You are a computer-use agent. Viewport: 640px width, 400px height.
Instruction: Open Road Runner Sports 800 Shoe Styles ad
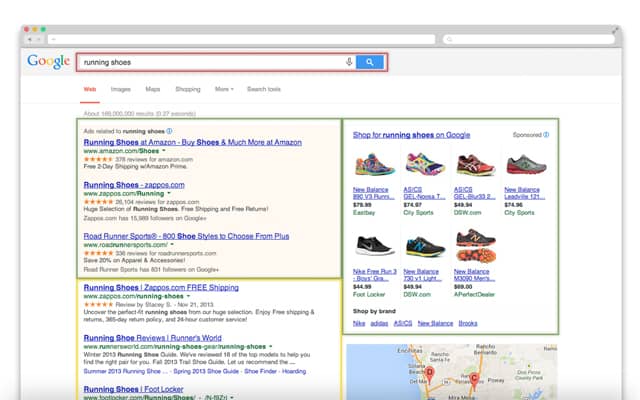point(186,236)
